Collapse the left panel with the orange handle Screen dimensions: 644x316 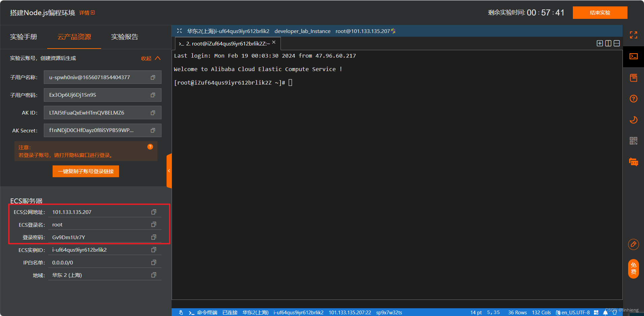[x=169, y=171]
